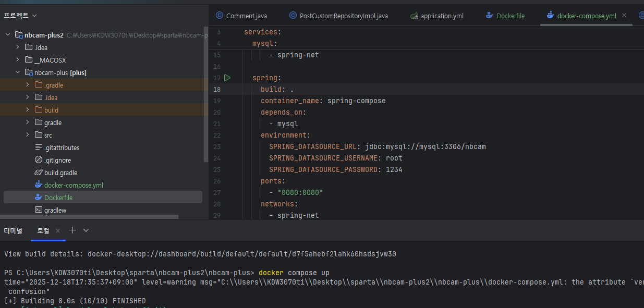Viewport: 644px width, 308px height.
Task: Close the 로컬 terminal tab
Action: (58, 230)
